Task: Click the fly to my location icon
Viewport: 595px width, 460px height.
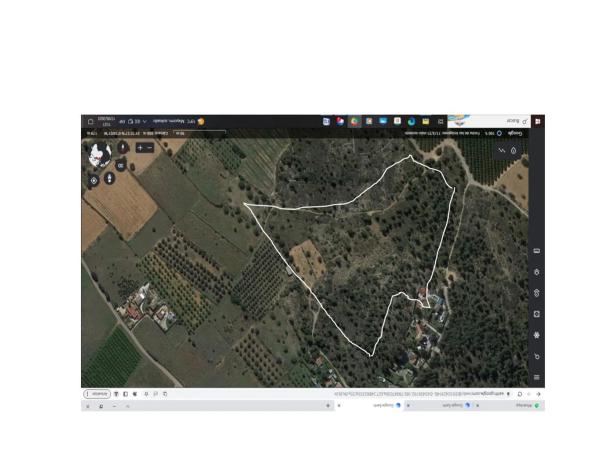Action: tap(94, 181)
